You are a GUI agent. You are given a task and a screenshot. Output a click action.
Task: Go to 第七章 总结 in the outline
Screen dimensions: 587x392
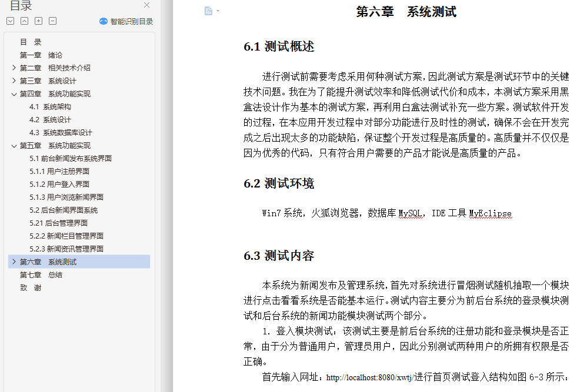pyautogui.click(x=41, y=275)
